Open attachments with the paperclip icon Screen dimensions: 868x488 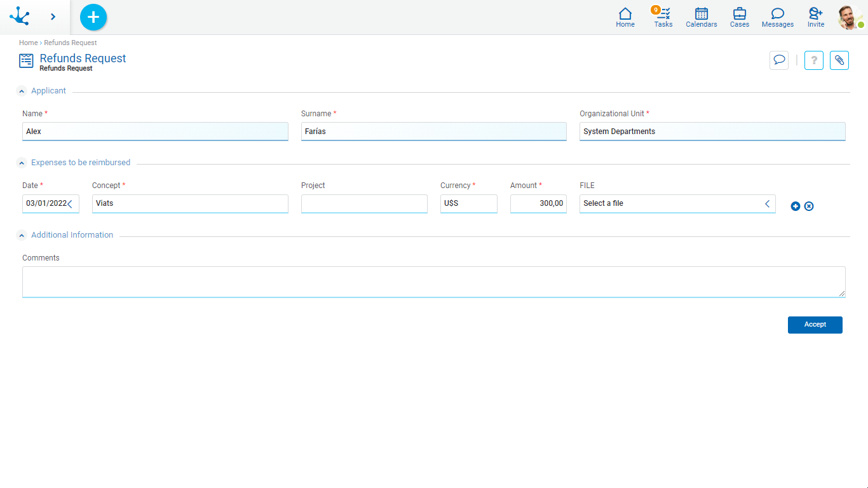click(x=839, y=60)
